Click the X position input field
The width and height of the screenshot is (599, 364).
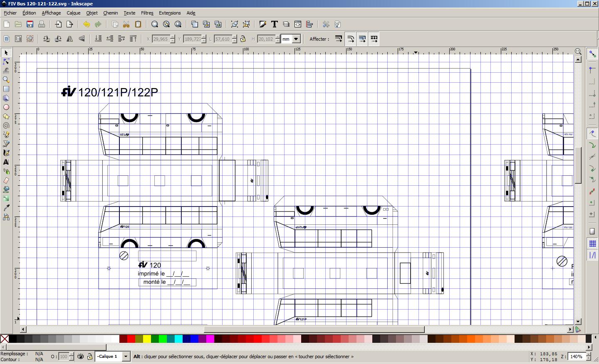[161, 39]
